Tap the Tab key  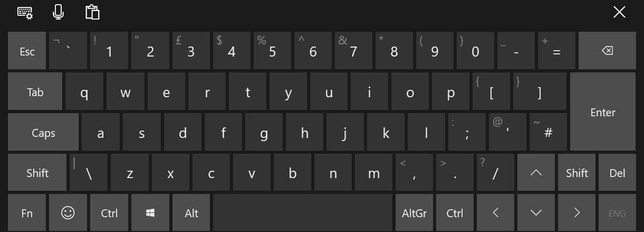pyautogui.click(x=35, y=91)
